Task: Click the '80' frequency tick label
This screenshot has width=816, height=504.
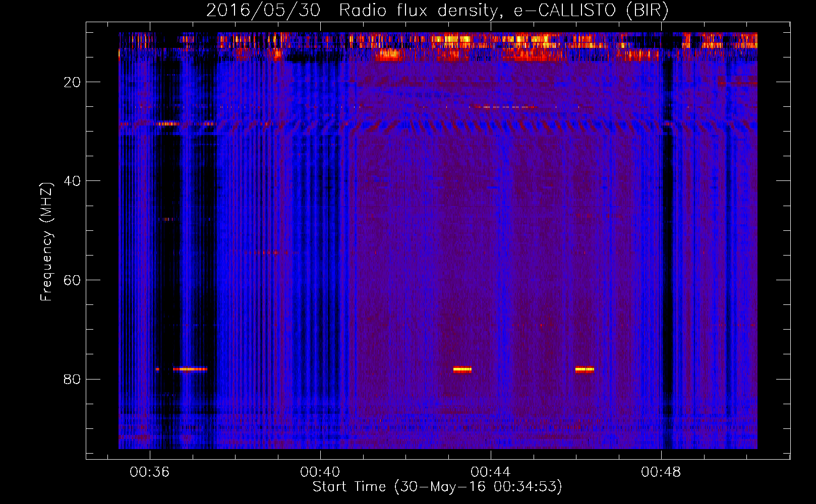Action: 72,379
